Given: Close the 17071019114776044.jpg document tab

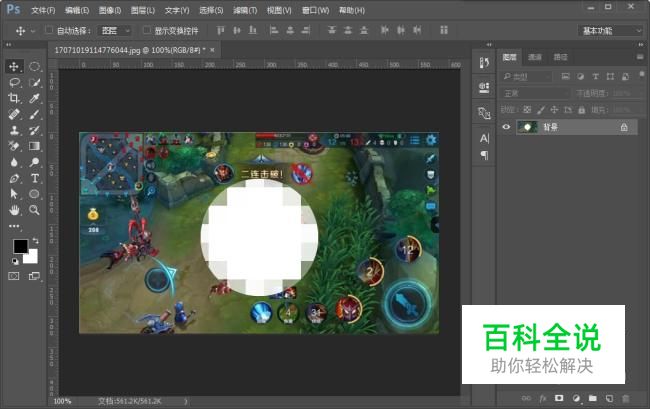Looking at the screenshot, I should (212, 50).
